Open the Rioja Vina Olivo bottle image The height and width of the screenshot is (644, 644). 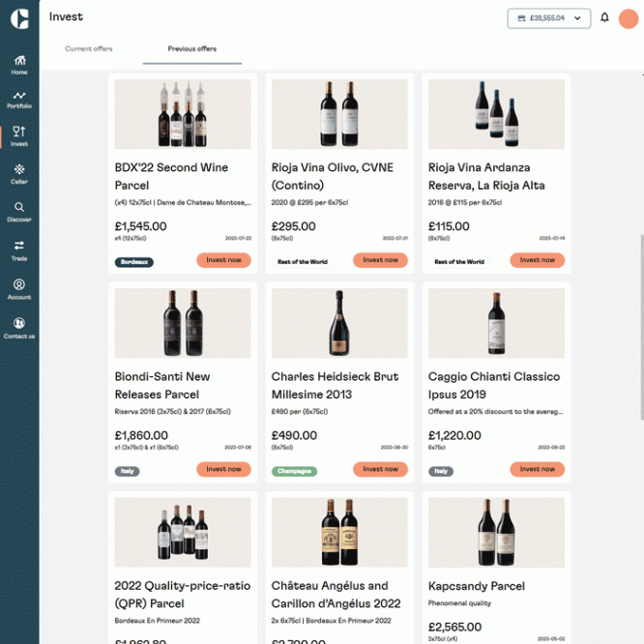[x=339, y=114]
